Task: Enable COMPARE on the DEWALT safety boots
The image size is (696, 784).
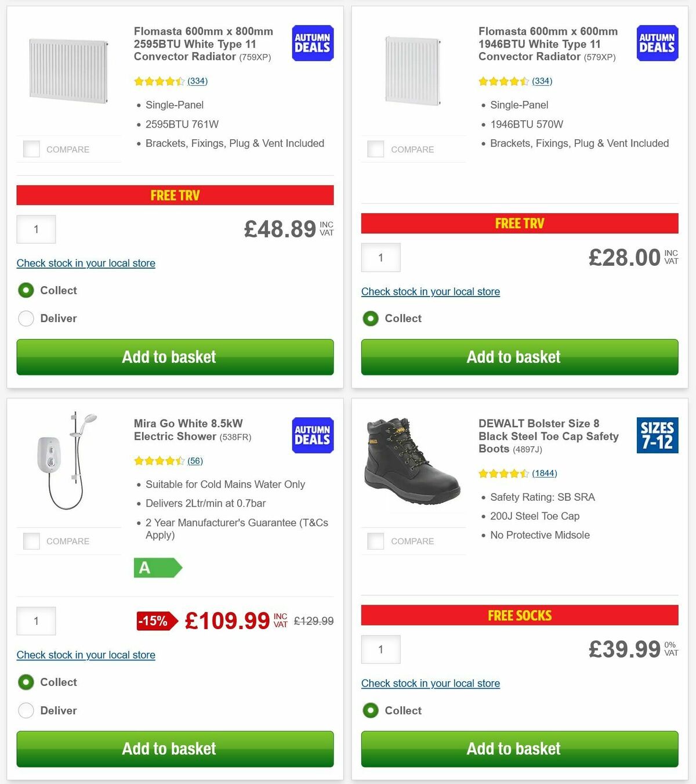Action: [376, 541]
